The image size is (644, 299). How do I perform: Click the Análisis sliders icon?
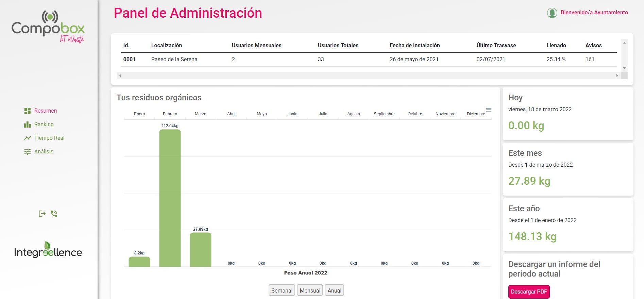(x=28, y=152)
